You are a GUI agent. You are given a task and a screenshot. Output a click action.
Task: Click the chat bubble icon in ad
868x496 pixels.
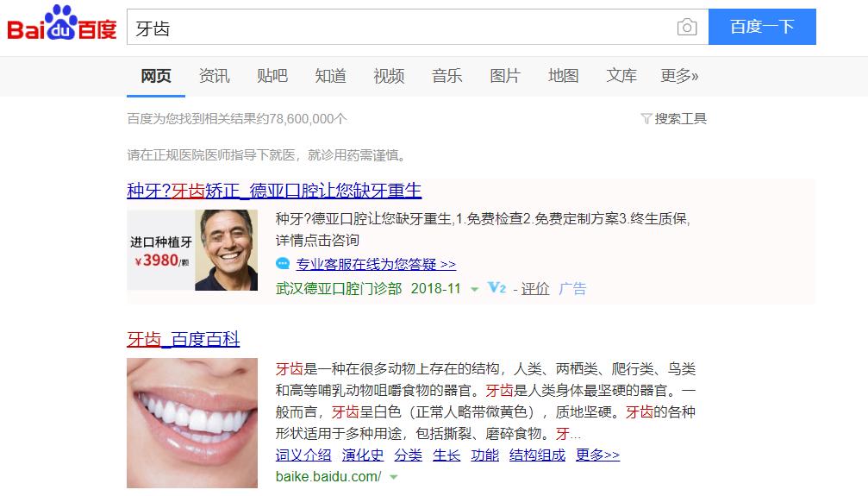pos(283,264)
